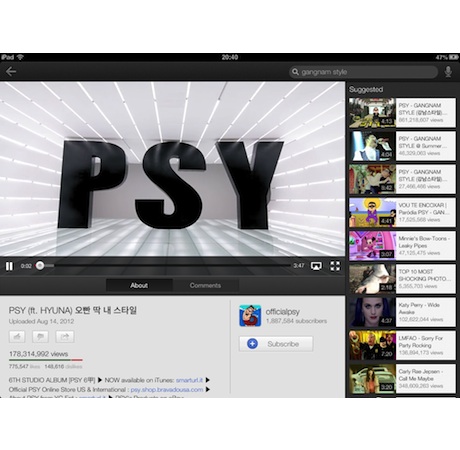This screenshot has height=450, width=460.
Task: Open VOU TE ENCOXAR Paródia PSY video
Action: [x=402, y=213]
